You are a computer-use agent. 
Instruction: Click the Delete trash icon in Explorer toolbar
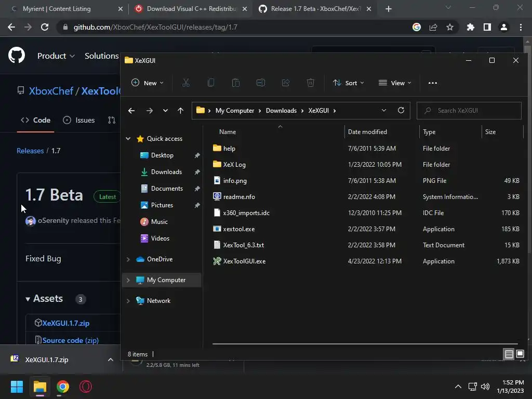[311, 83]
